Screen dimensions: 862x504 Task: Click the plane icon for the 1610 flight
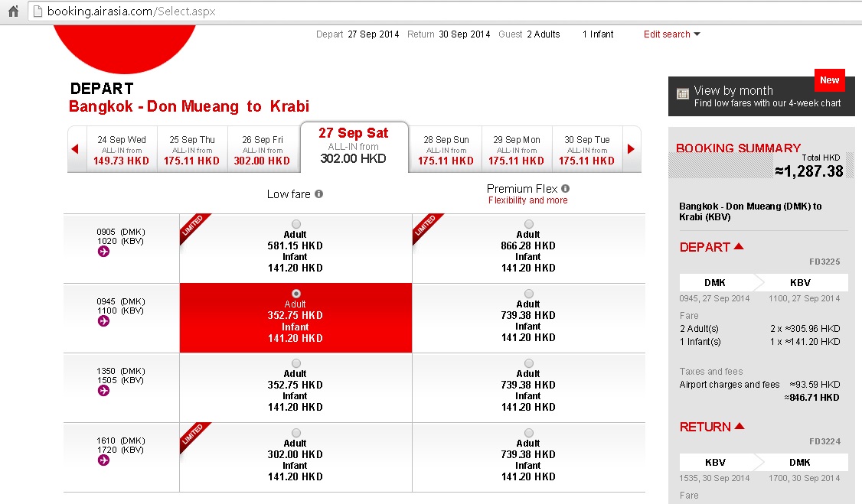(103, 460)
